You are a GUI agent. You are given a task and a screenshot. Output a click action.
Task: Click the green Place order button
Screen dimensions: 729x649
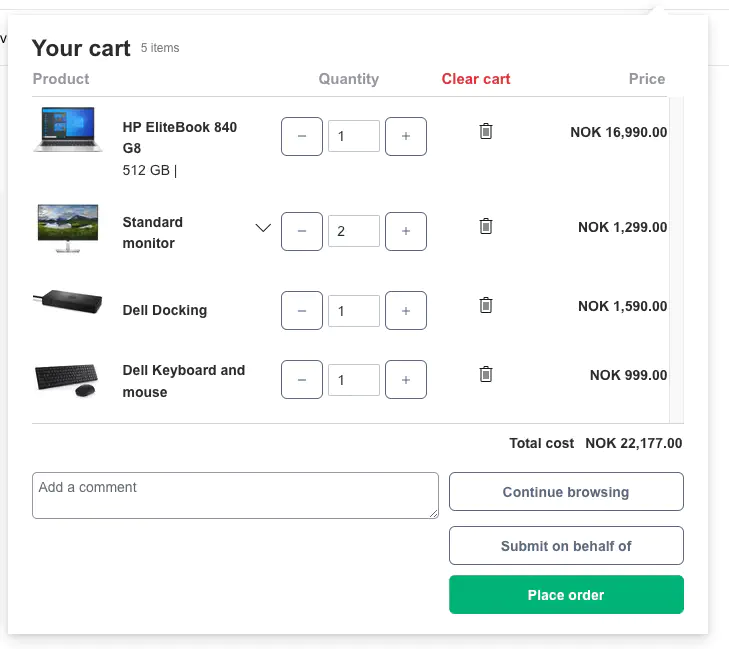click(x=566, y=595)
